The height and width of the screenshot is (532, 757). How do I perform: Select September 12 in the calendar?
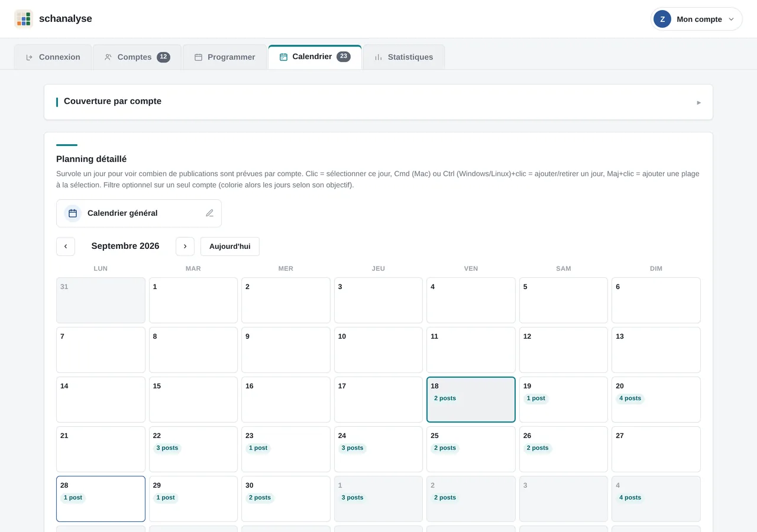click(564, 350)
